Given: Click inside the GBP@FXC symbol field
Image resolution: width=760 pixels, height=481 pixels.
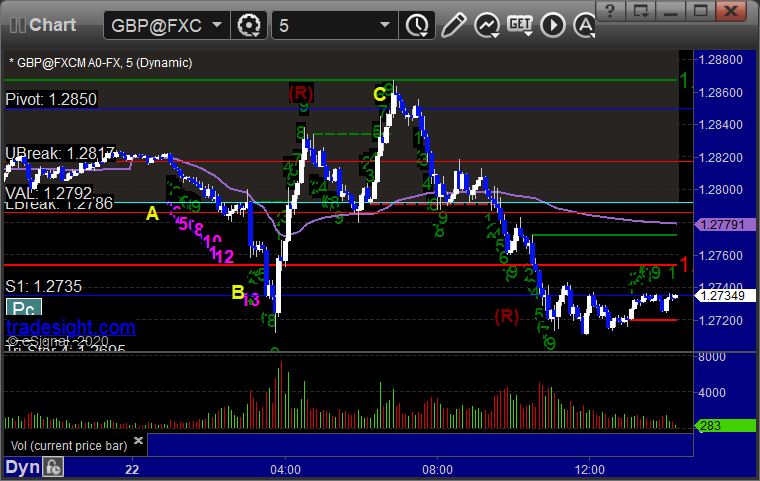Looking at the screenshot, I should [156, 25].
